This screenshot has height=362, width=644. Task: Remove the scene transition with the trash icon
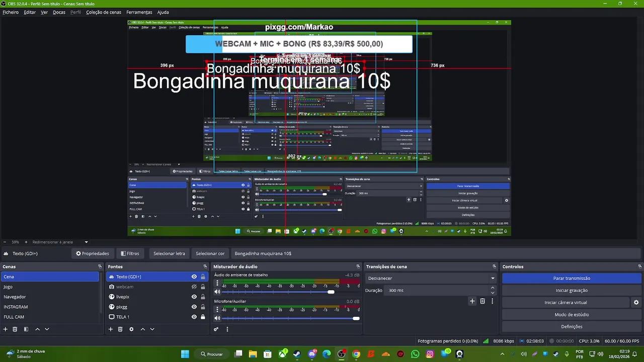pyautogui.click(x=482, y=301)
